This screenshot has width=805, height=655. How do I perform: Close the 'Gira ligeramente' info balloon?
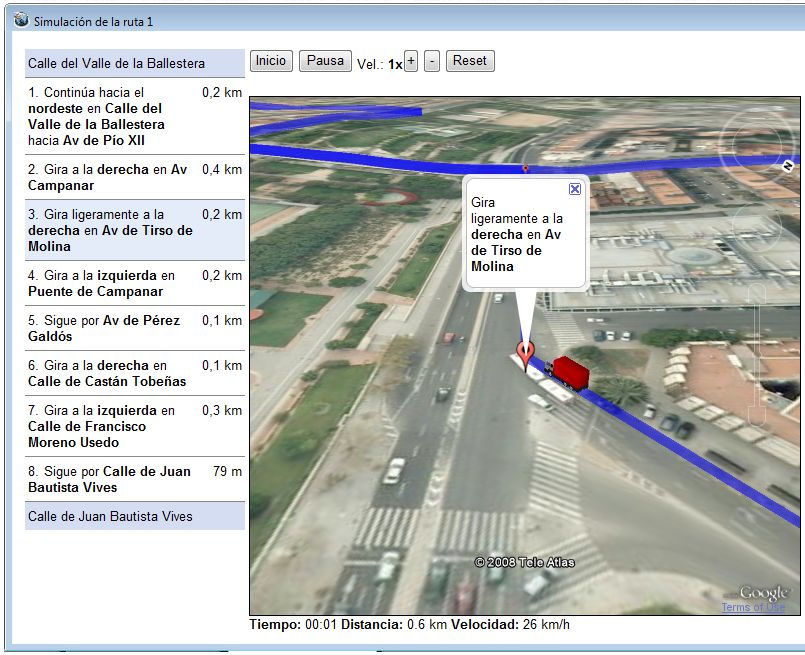click(574, 188)
